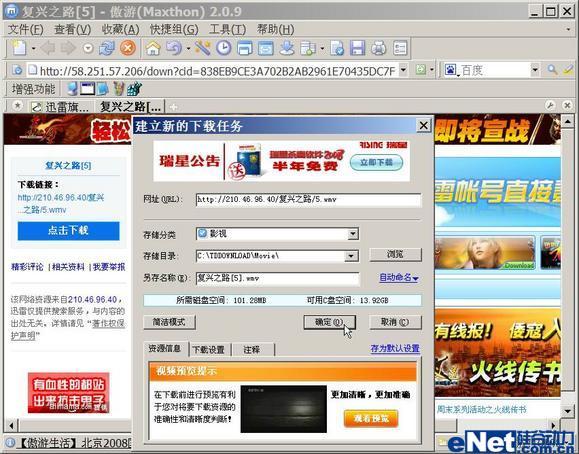
Task: Refresh the page using the refresh icon
Action: (107, 48)
